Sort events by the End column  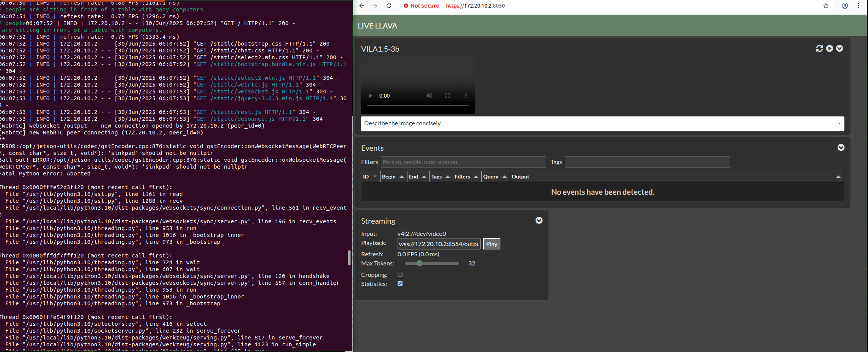(418, 177)
